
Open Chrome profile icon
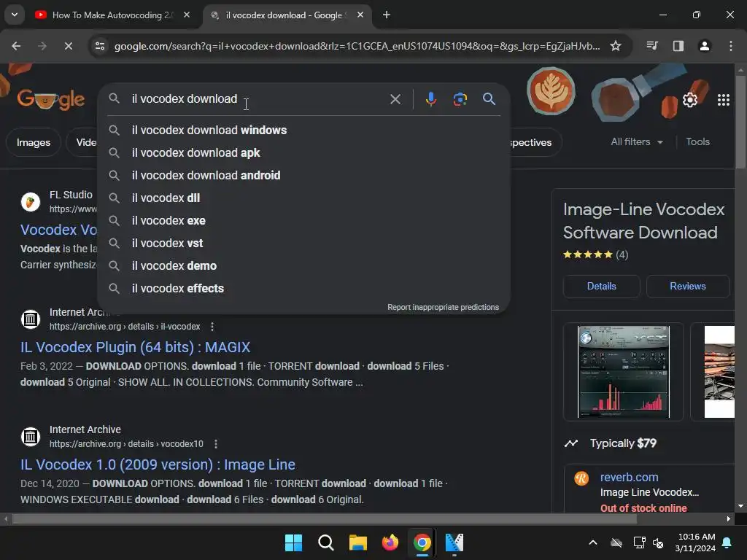pyautogui.click(x=704, y=46)
